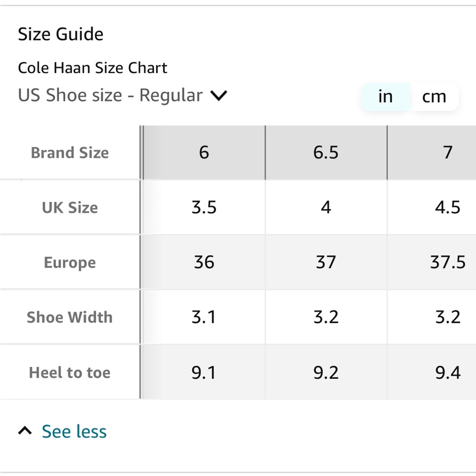This screenshot has height=476, width=476.
Task: Select Brand Size column header 6.5
Action: (326, 152)
